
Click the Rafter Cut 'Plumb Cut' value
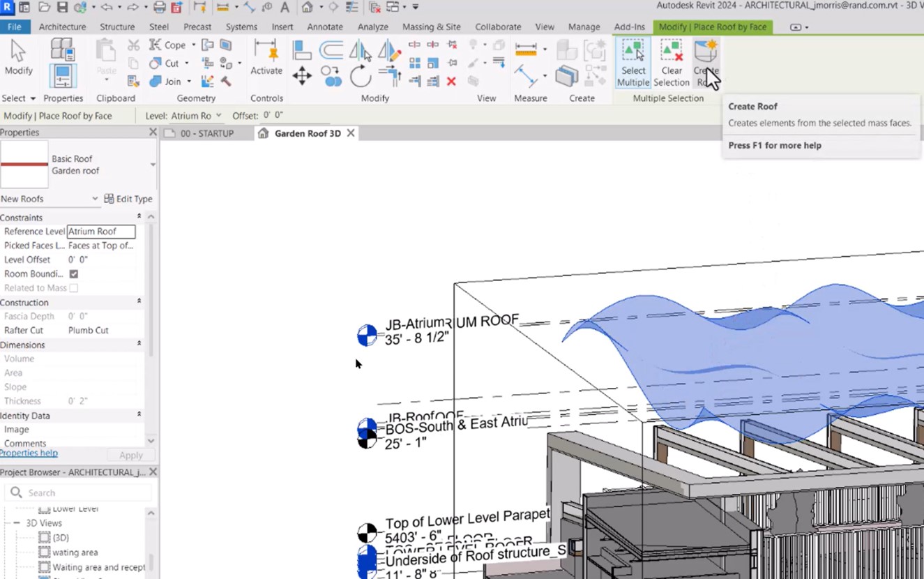(89, 331)
